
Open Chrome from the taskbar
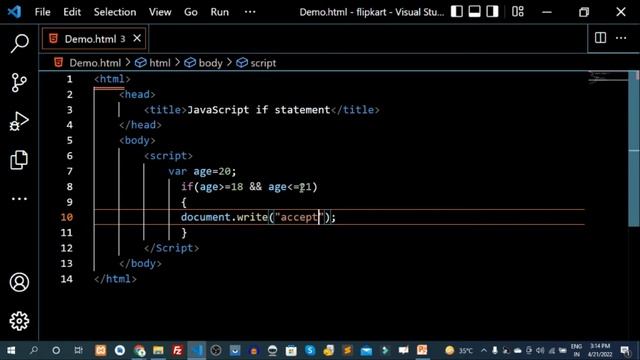[139, 350]
